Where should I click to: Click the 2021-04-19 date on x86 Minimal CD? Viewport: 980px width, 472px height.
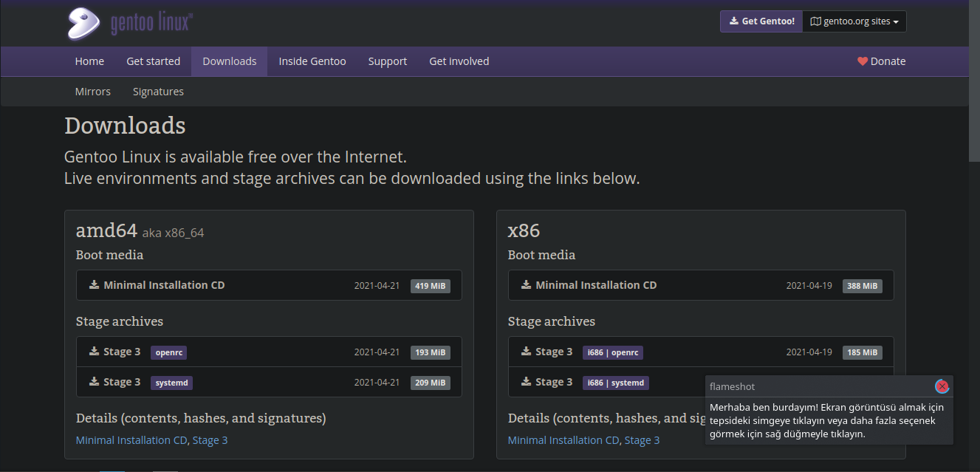pyautogui.click(x=809, y=286)
